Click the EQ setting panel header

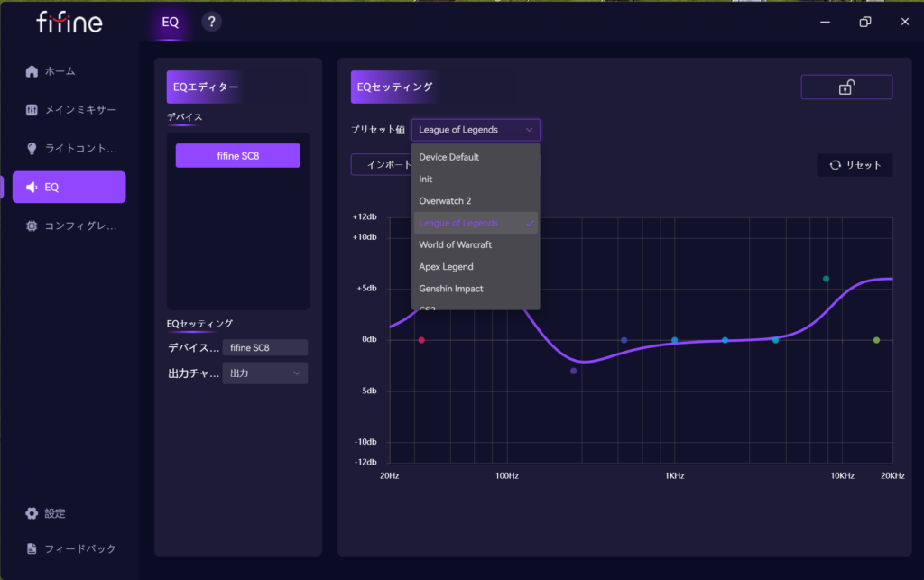click(x=395, y=87)
